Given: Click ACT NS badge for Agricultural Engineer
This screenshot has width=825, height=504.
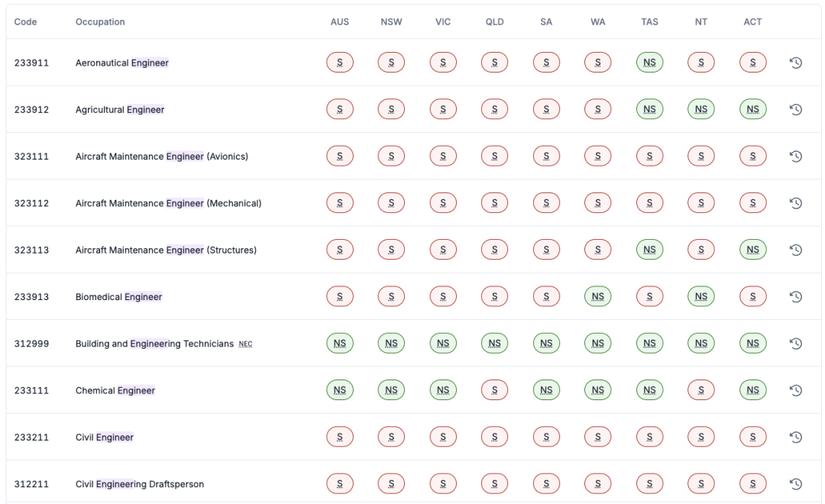Looking at the screenshot, I should click(x=752, y=110).
